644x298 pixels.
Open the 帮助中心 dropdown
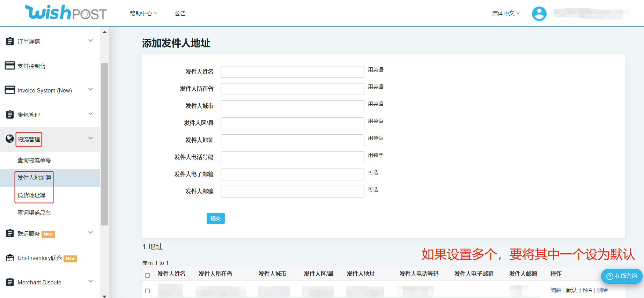coord(143,13)
